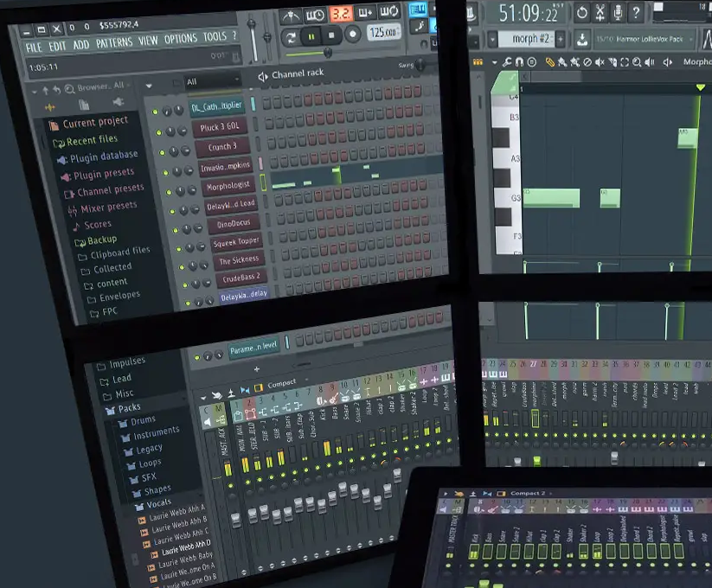The width and height of the screenshot is (712, 588).
Task: Click the blue piano roll view button
Action: click(x=418, y=10)
